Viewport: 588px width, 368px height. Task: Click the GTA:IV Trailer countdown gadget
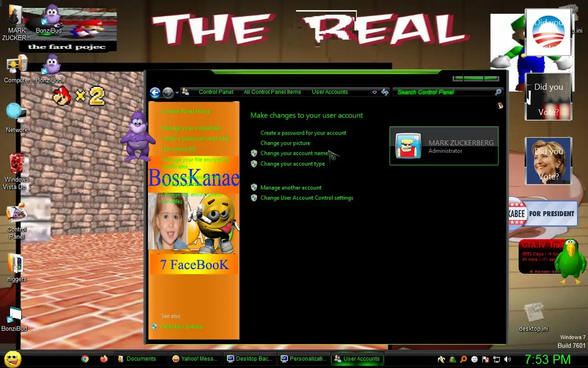[537, 257]
